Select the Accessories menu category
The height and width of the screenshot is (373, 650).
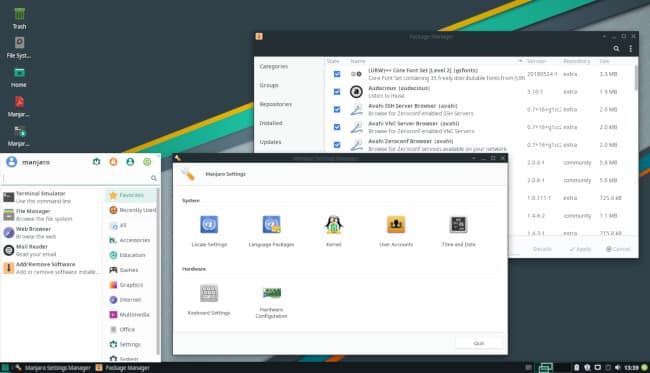pos(131,240)
